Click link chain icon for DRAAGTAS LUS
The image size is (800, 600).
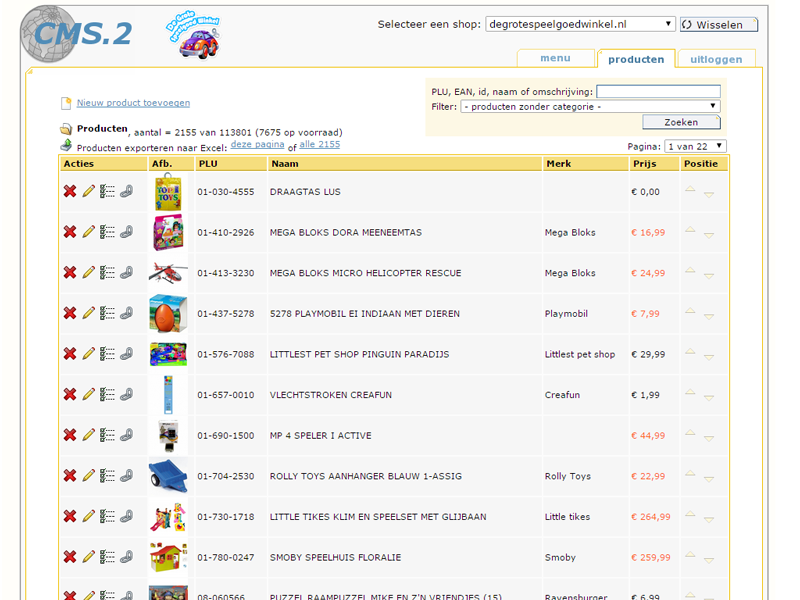click(x=127, y=191)
